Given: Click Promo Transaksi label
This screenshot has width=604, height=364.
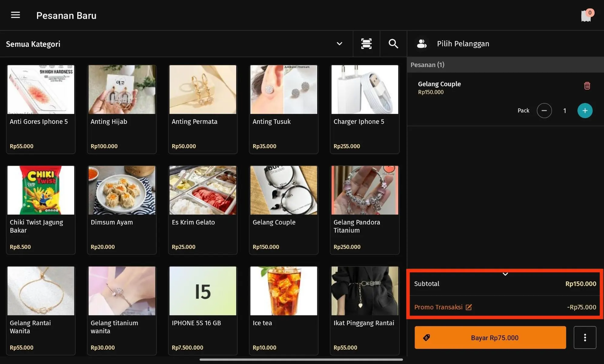Looking at the screenshot, I should (438, 307).
